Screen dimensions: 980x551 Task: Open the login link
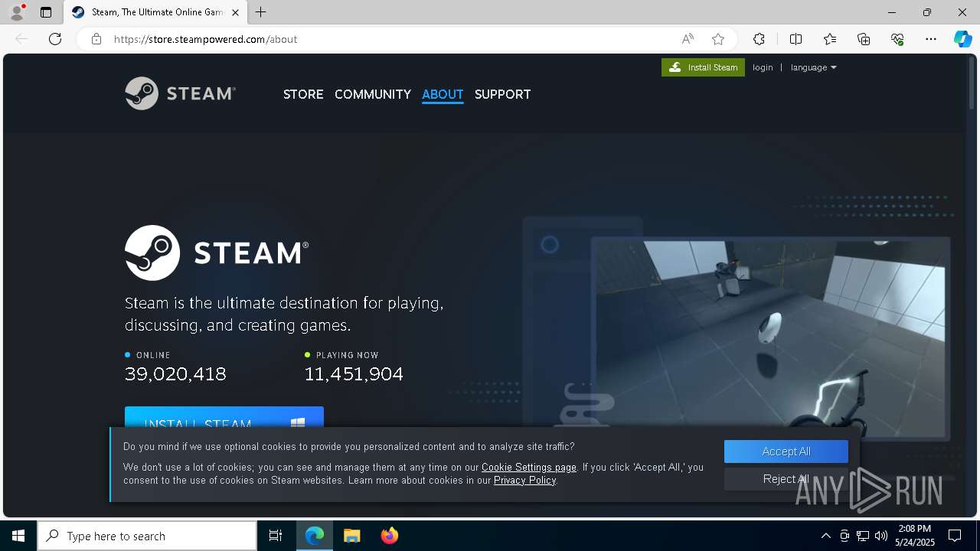click(763, 67)
